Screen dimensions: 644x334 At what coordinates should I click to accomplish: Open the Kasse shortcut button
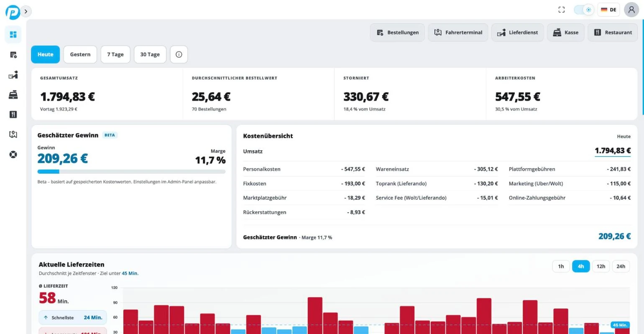click(565, 32)
